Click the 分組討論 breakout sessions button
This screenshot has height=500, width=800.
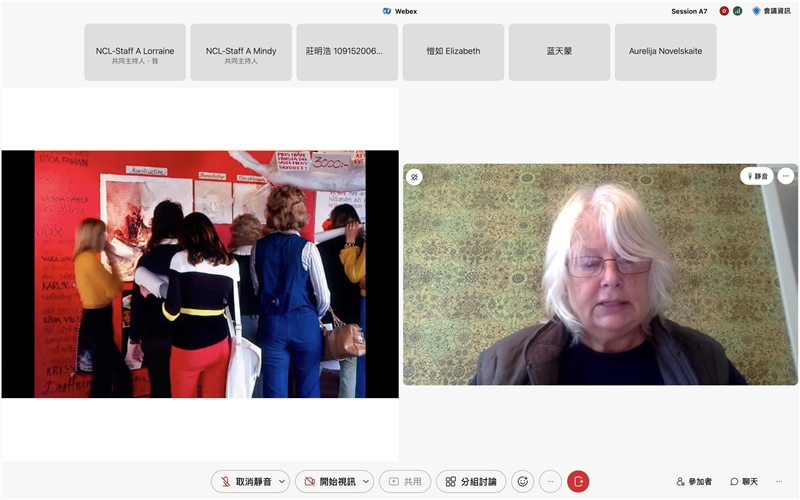pos(471,481)
